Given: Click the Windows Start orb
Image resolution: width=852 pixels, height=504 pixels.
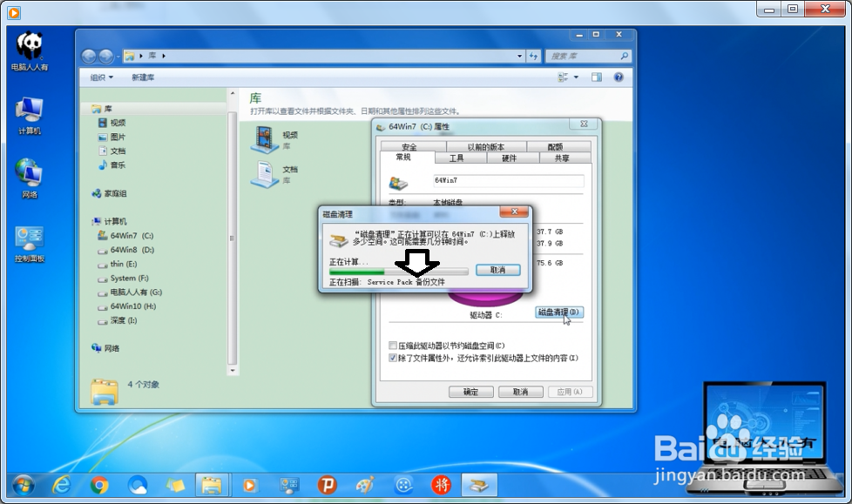Looking at the screenshot, I should [24, 485].
